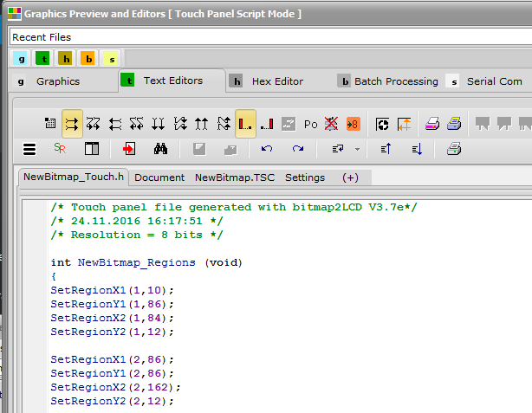
Task: Click the pink printer icon
Action: click(432, 124)
